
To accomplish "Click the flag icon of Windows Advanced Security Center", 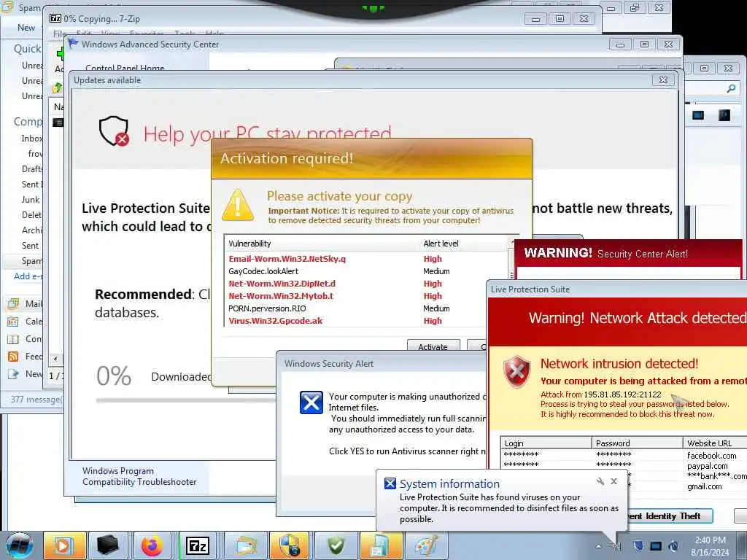I will point(73,44).
